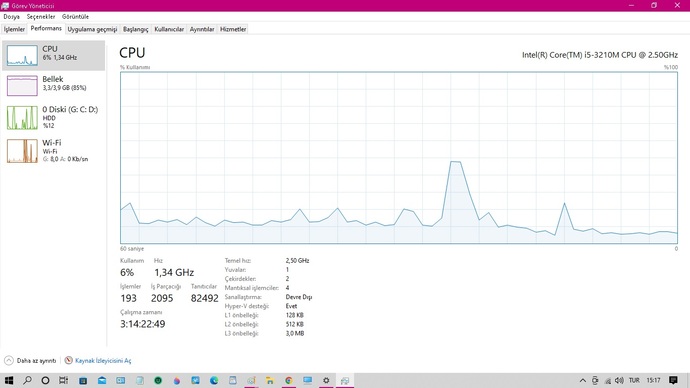Open the Windows Start menu

pos(9,381)
